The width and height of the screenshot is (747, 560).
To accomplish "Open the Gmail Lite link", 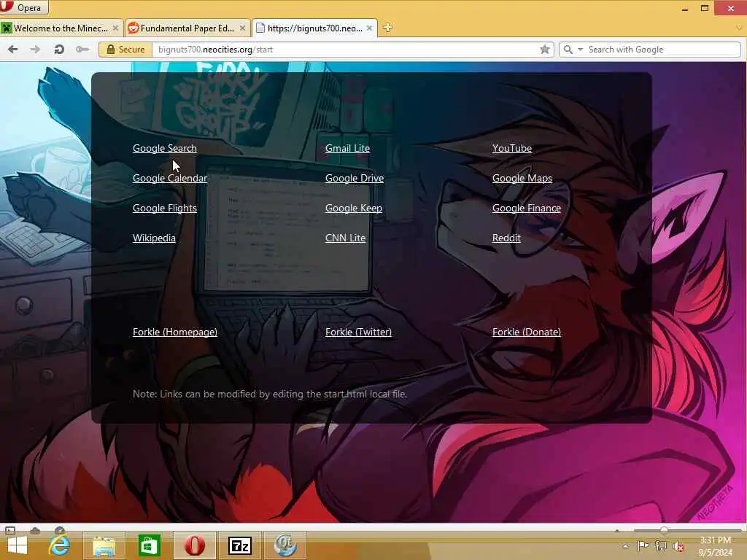I will [347, 148].
